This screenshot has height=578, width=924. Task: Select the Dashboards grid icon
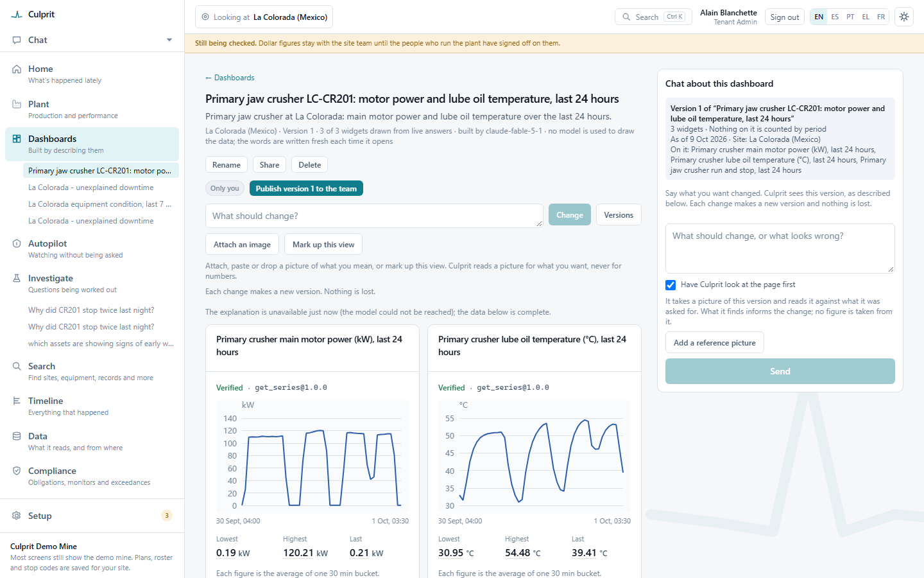[x=17, y=139]
